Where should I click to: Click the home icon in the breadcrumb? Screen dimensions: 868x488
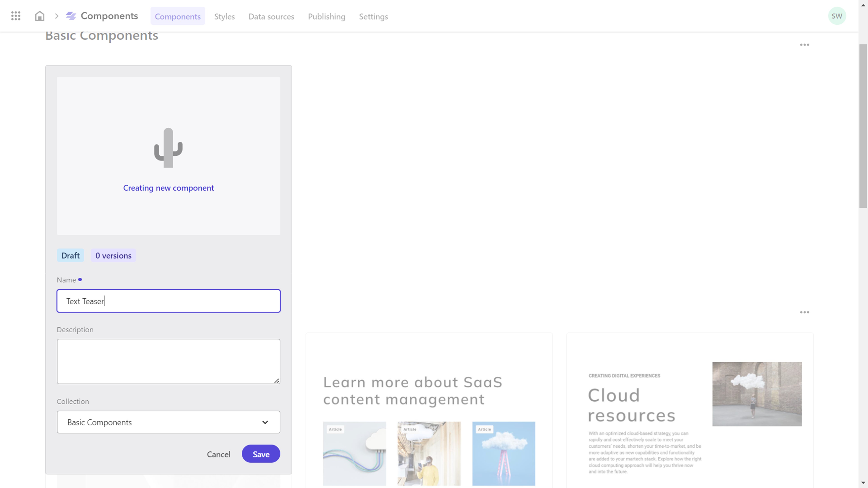pos(39,16)
